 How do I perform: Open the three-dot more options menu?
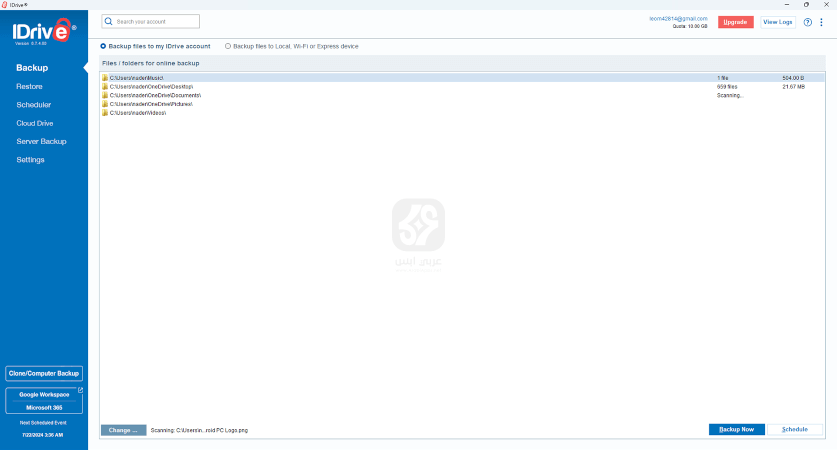[821, 22]
